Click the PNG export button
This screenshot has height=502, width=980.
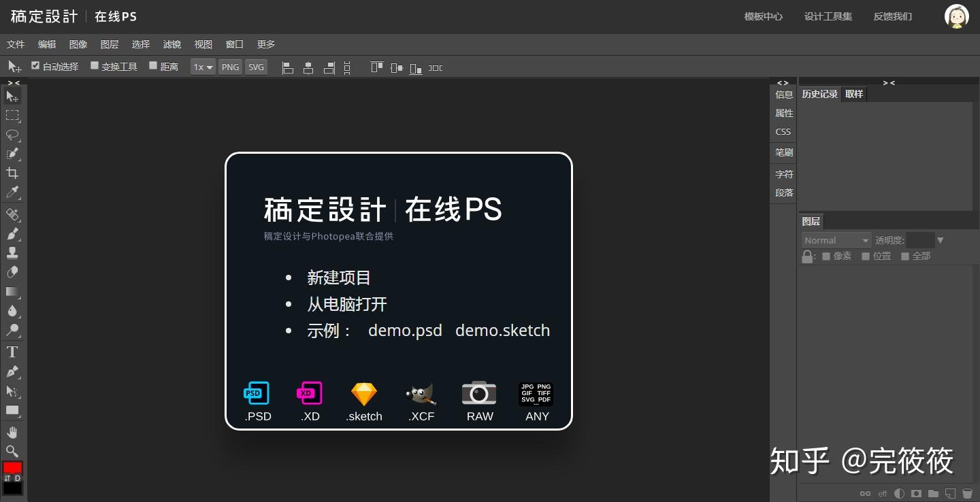230,67
